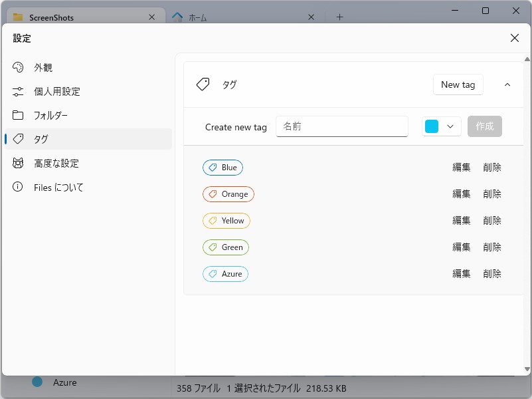Open the tag color dropdown
The image size is (532, 399).
450,126
